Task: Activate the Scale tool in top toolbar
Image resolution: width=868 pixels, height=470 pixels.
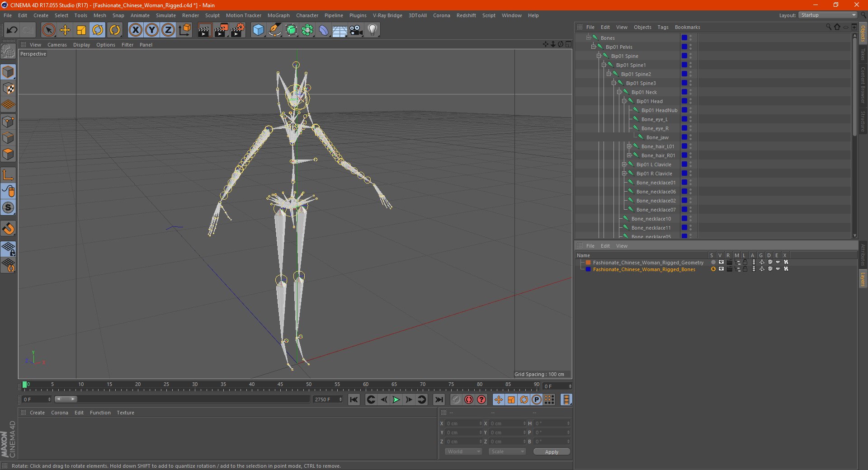Action: [x=81, y=30]
